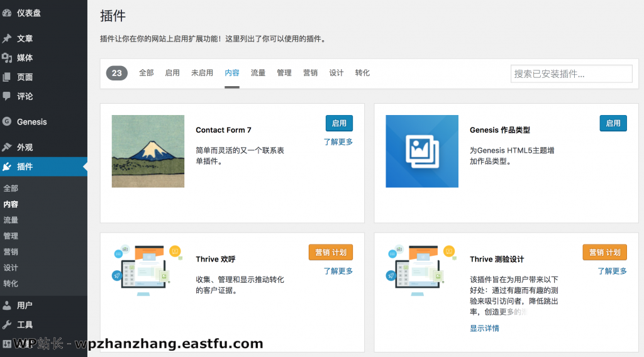Open the 营销 filter tab
Viewport: 644px width, 357px height.
point(310,73)
